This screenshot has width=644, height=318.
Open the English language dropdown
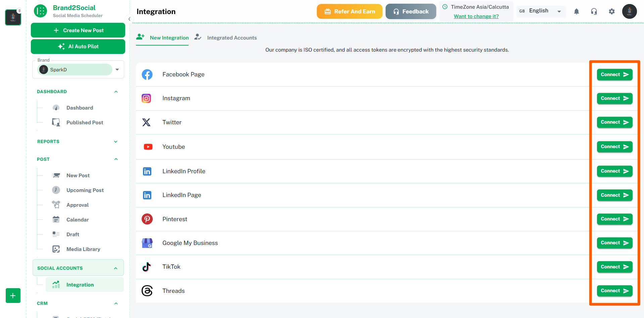tap(541, 11)
